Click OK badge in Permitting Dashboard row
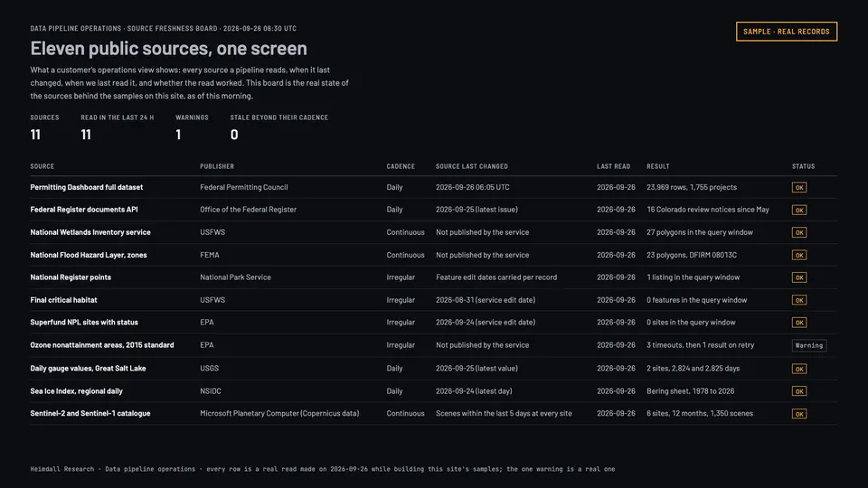The height and width of the screenshot is (488, 868). 798,188
